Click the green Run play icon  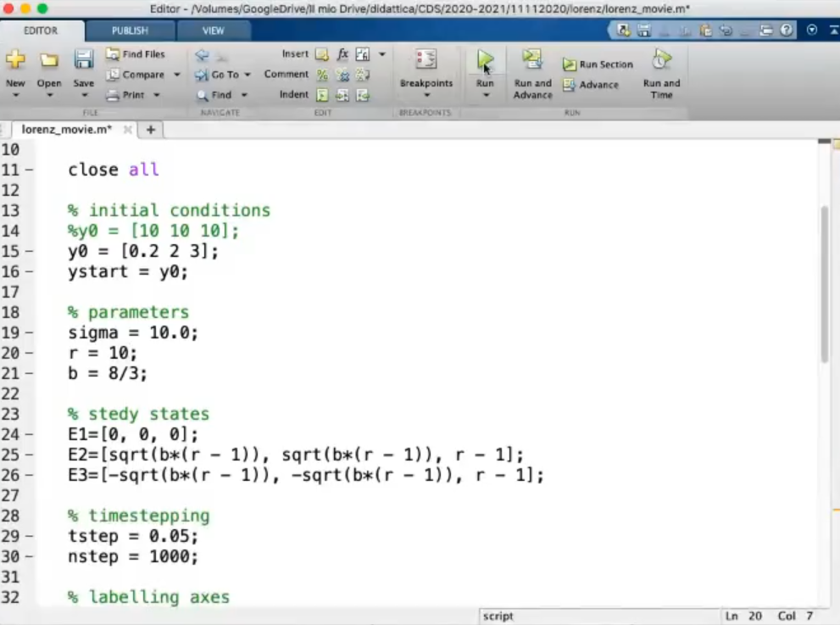tap(485, 60)
